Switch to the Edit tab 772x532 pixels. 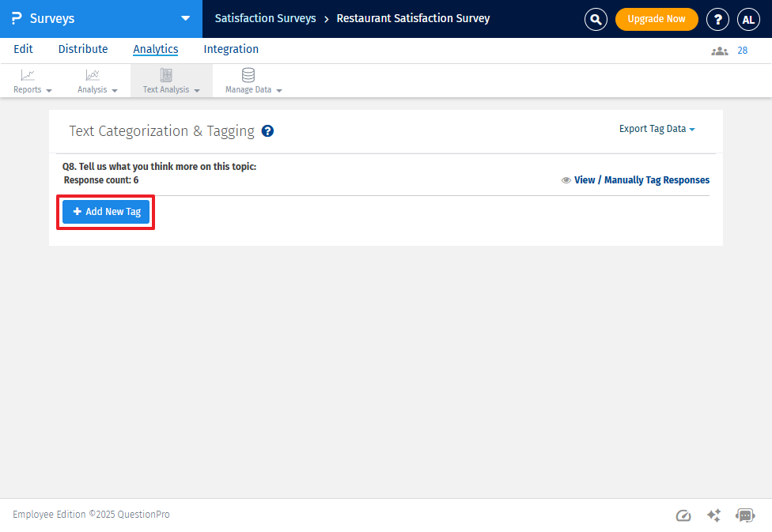click(23, 49)
